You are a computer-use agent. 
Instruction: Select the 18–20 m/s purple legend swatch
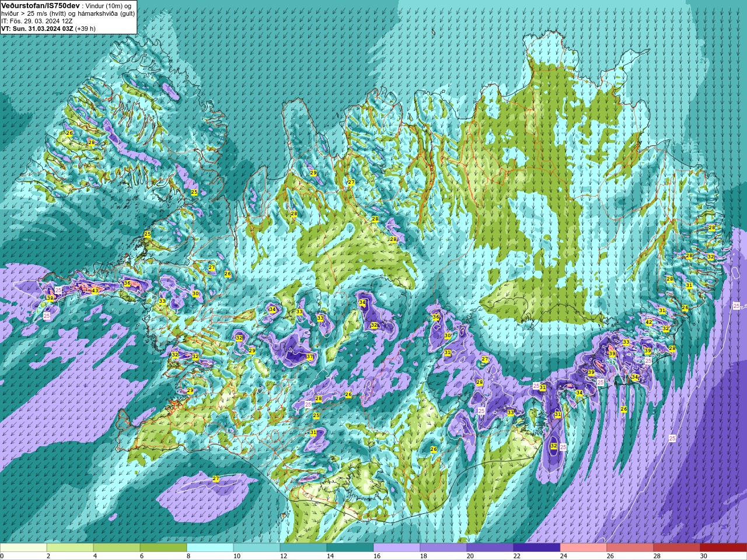[x=444, y=548]
